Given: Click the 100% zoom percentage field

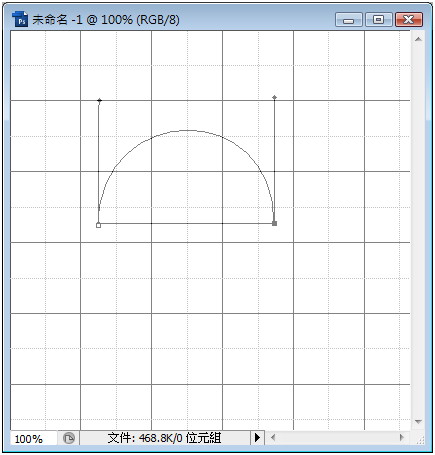Looking at the screenshot, I should click(34, 438).
